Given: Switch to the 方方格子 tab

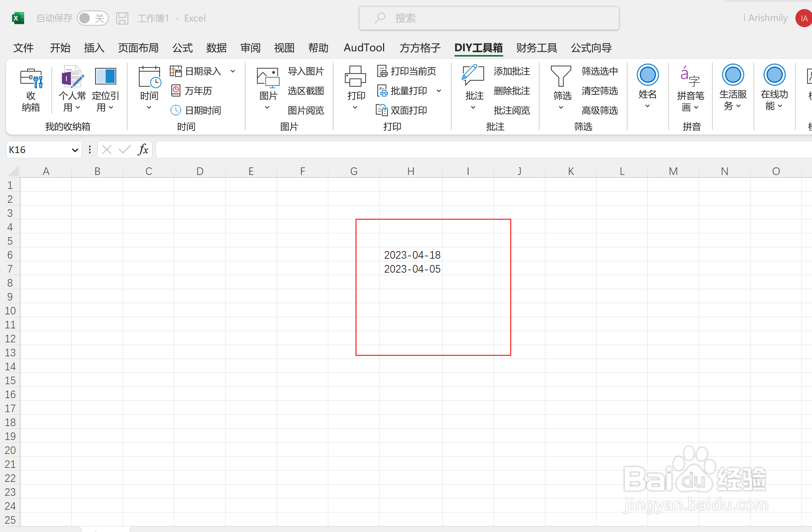Looking at the screenshot, I should pyautogui.click(x=420, y=48).
